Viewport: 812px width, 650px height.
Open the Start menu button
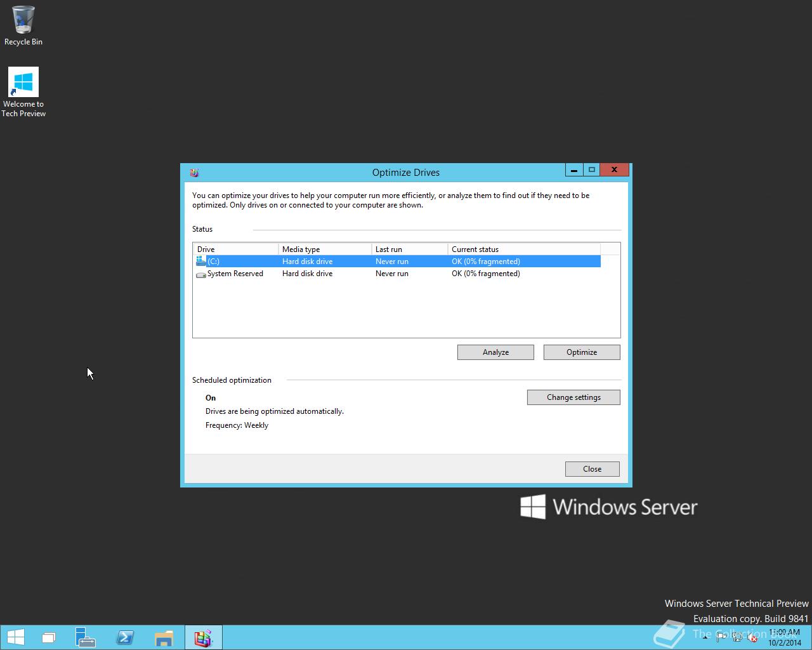[16, 637]
